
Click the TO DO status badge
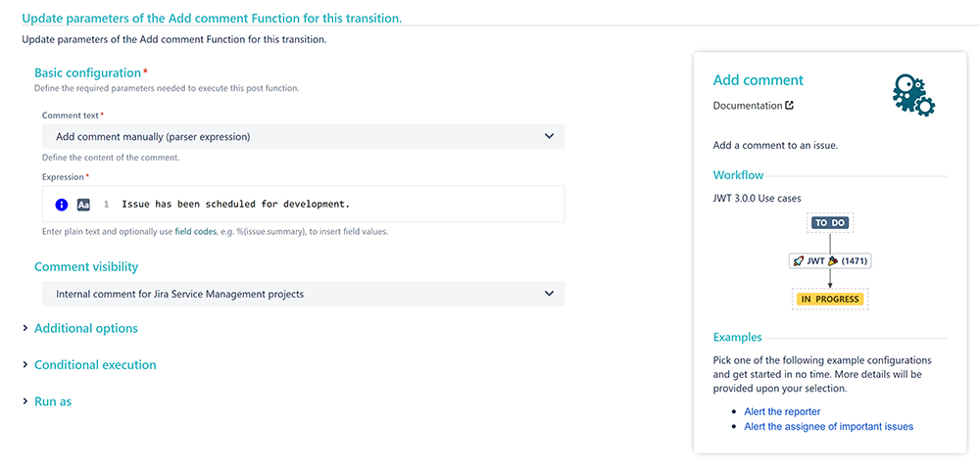point(829,222)
